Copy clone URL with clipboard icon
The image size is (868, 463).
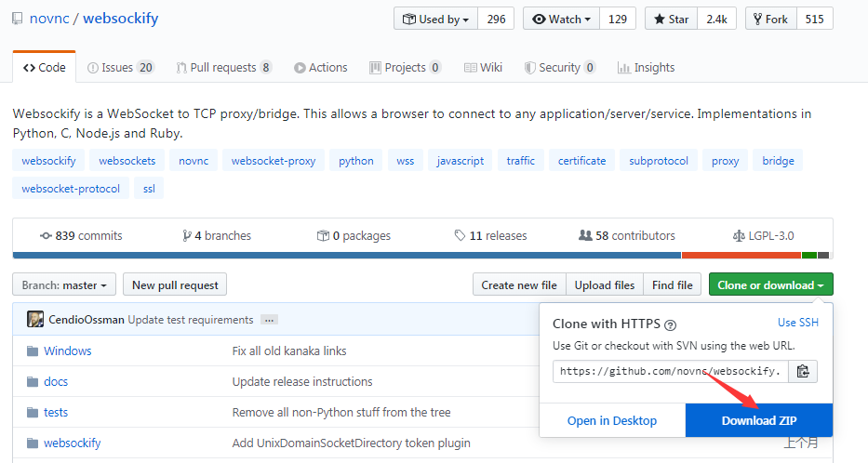pyautogui.click(x=803, y=371)
